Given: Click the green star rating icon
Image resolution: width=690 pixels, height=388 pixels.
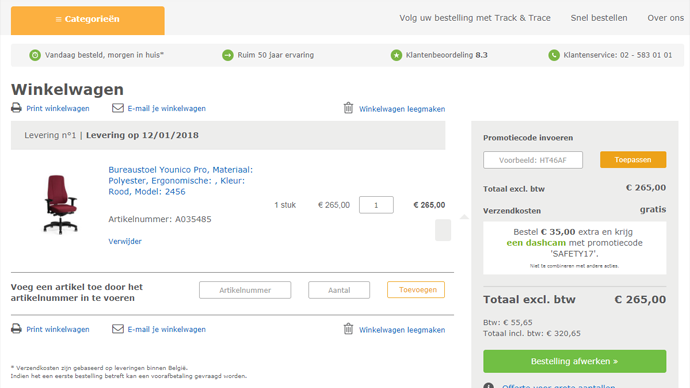Looking at the screenshot, I should click(x=396, y=55).
